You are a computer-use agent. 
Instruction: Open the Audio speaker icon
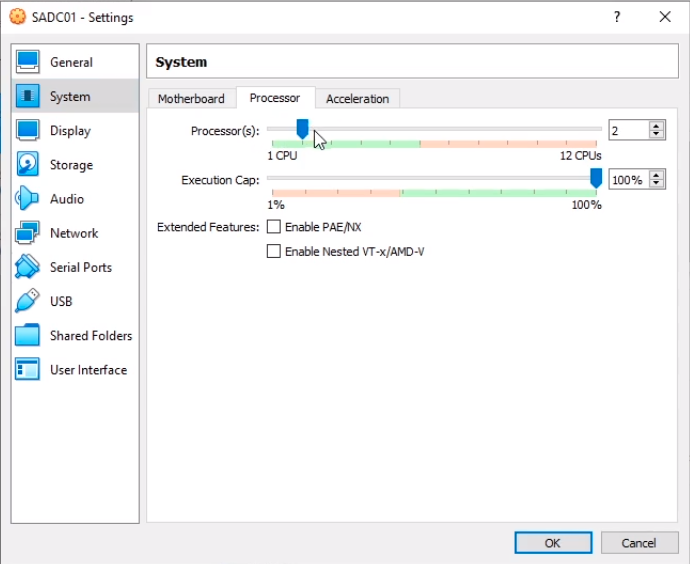[27, 198]
